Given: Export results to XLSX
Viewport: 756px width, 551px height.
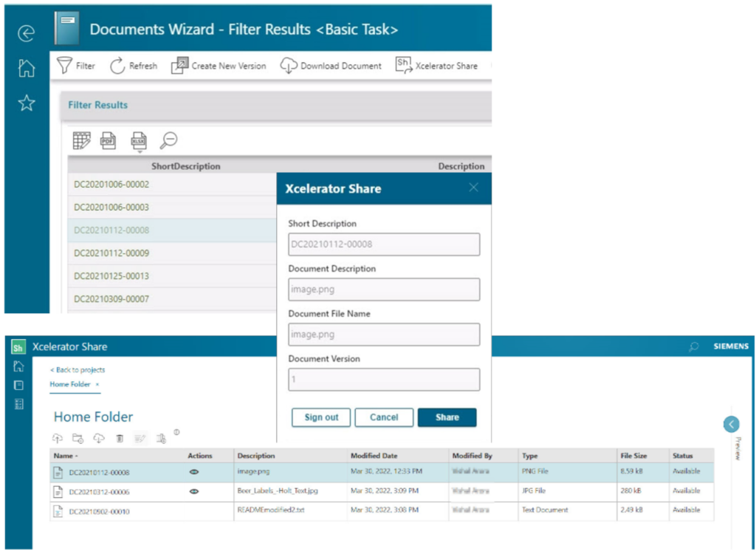Looking at the screenshot, I should [139, 140].
